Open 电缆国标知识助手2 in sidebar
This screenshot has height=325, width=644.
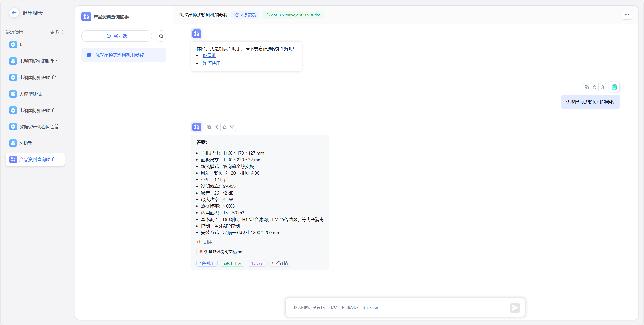click(x=38, y=61)
